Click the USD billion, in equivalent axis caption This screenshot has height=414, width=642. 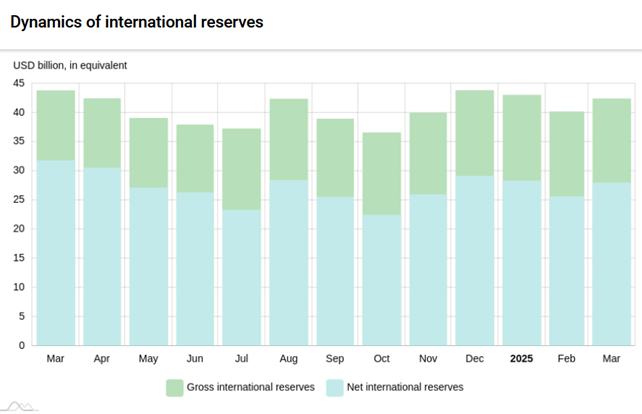(70, 66)
